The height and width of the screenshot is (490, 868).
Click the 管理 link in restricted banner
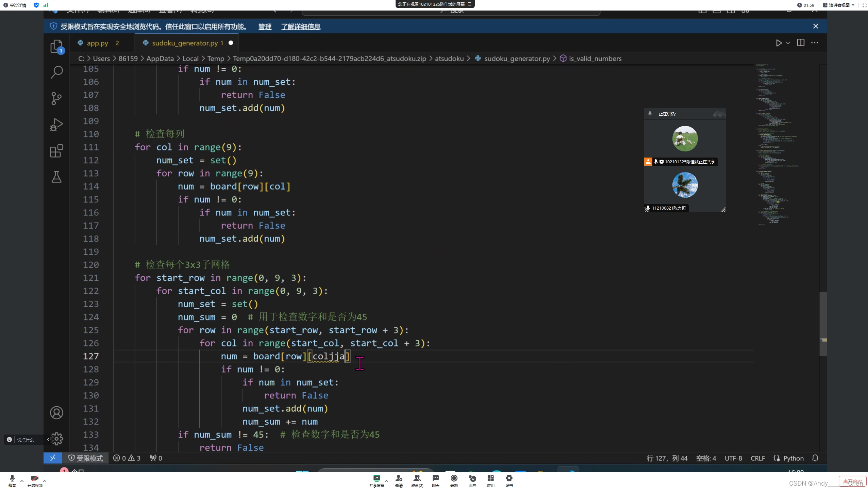(265, 27)
